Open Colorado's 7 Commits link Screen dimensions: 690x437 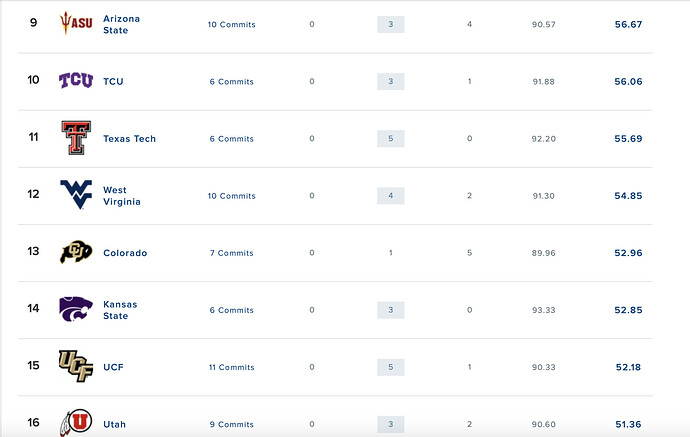231,253
